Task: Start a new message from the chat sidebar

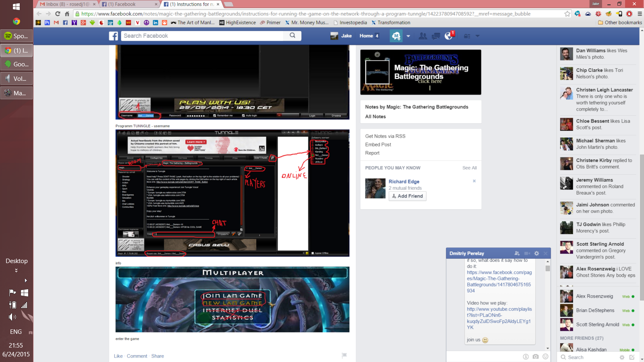Action: coord(632,357)
